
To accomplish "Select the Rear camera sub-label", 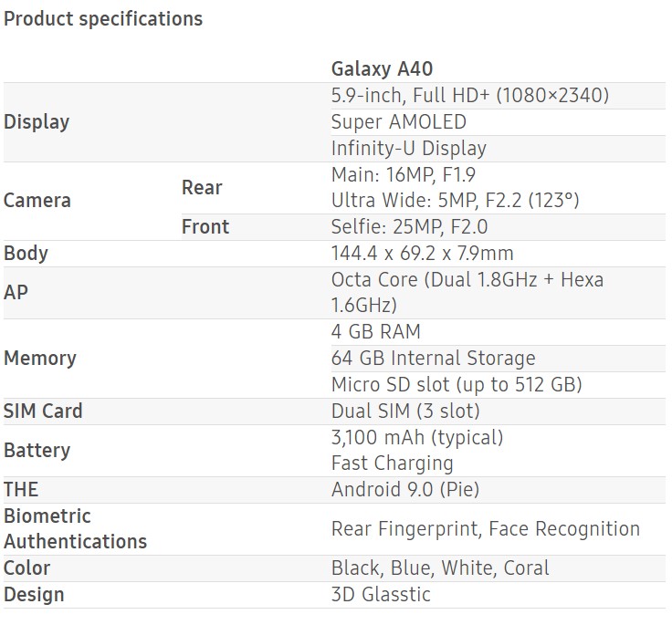I will tap(202, 188).
